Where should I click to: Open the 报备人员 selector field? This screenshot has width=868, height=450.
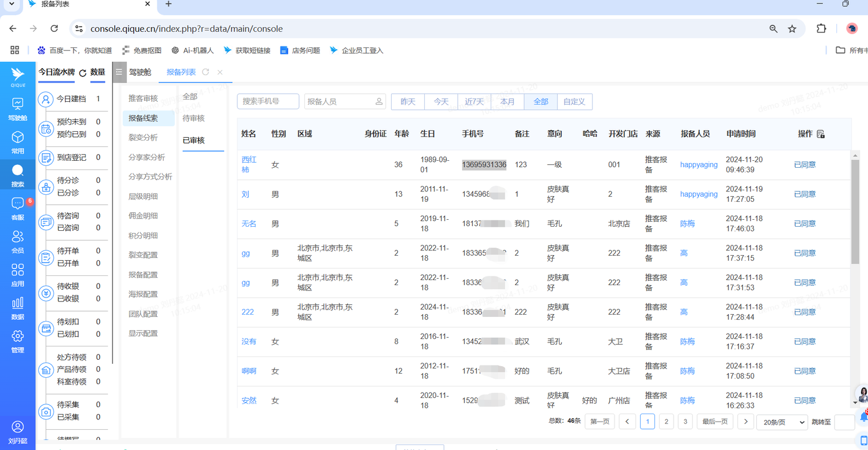tap(345, 102)
